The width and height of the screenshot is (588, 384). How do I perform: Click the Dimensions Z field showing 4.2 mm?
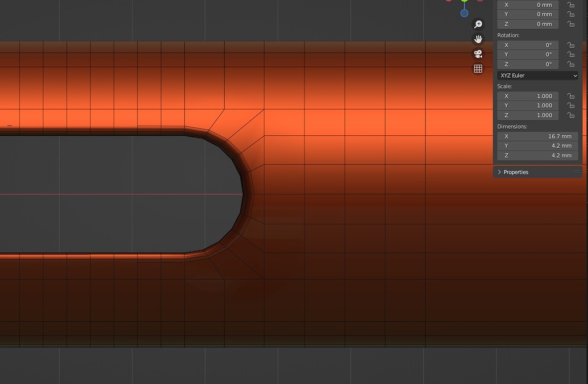pos(537,156)
